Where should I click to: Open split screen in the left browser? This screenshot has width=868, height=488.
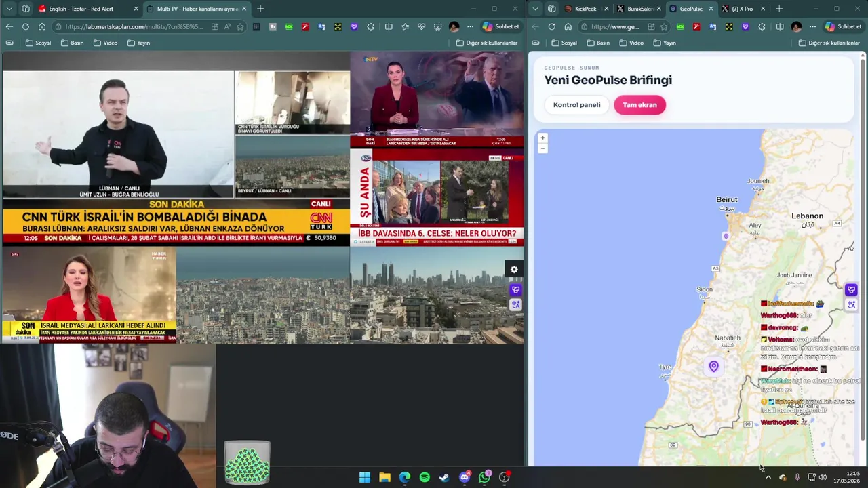coord(389,26)
